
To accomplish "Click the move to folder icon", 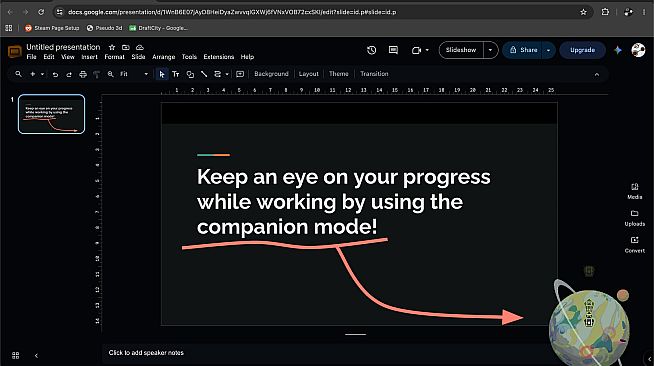I will [x=126, y=47].
